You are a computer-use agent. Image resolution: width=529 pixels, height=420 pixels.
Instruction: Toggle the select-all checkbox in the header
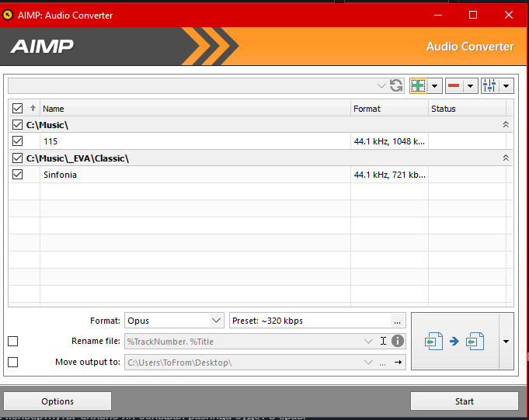(x=17, y=109)
